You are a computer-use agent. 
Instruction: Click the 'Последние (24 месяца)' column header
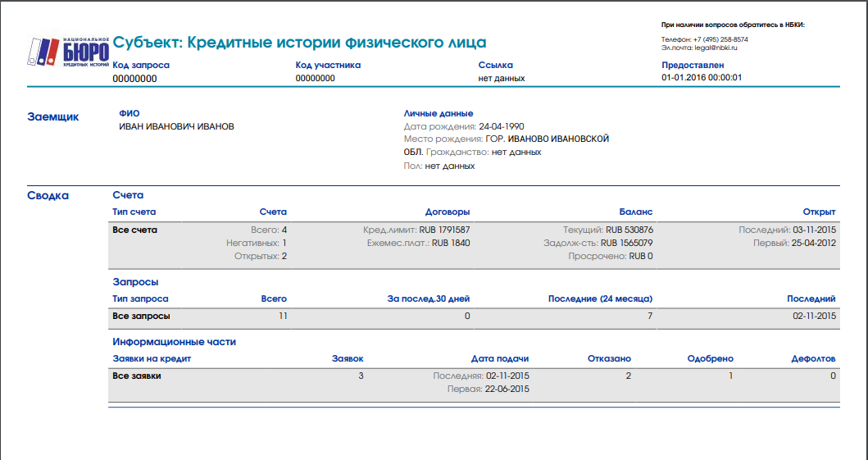point(601,298)
